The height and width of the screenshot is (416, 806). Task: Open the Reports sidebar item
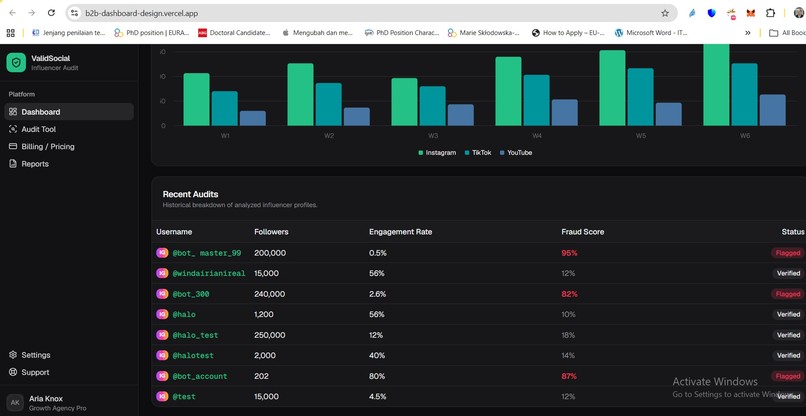tap(69, 164)
